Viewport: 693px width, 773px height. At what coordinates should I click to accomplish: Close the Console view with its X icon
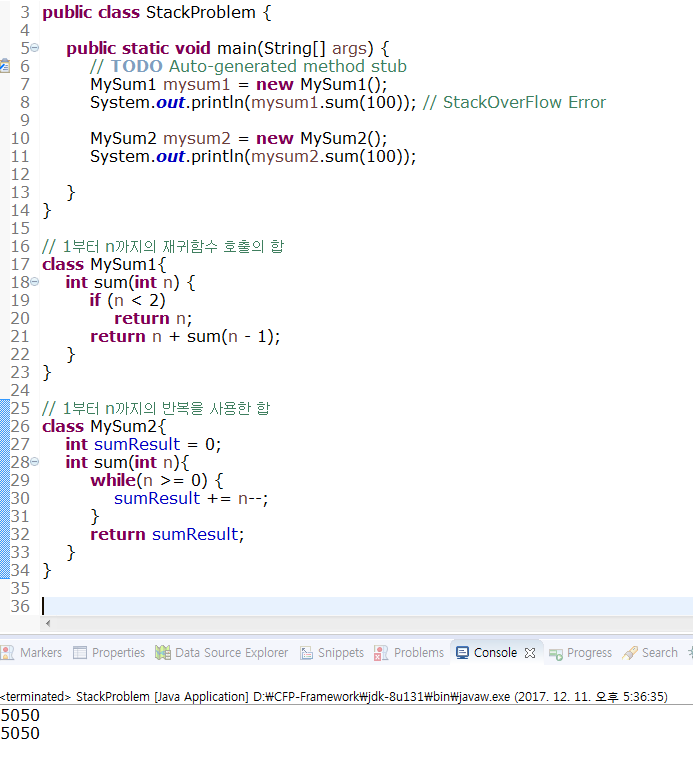click(x=530, y=653)
